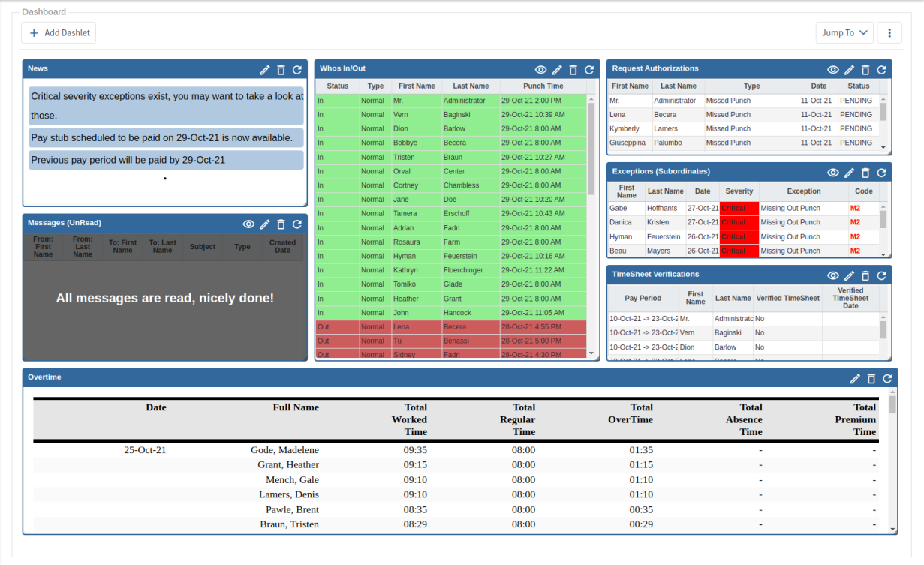Image resolution: width=924 pixels, height=565 pixels.
Task: Refresh the Messages (UnRead) dashlet
Action: (x=297, y=224)
